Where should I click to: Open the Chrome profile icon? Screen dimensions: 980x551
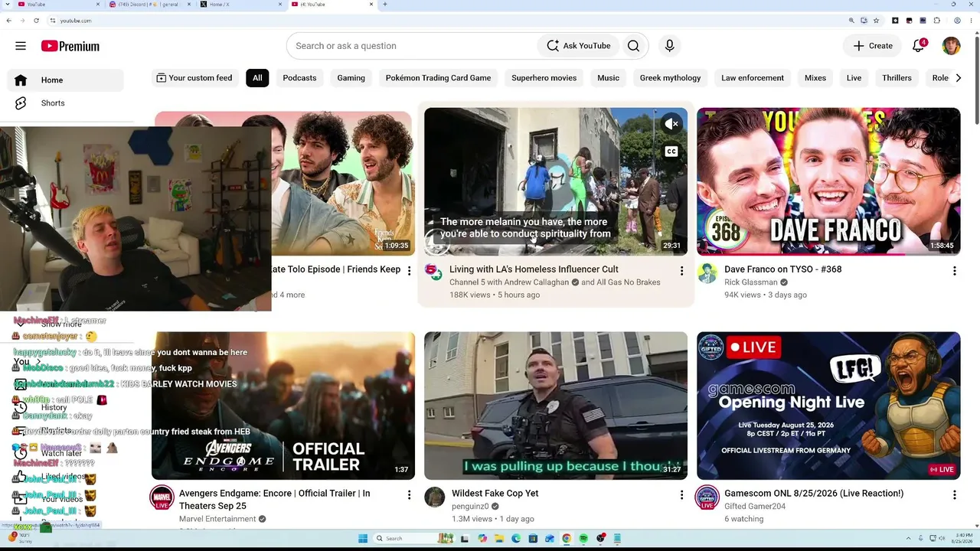pyautogui.click(x=957, y=21)
